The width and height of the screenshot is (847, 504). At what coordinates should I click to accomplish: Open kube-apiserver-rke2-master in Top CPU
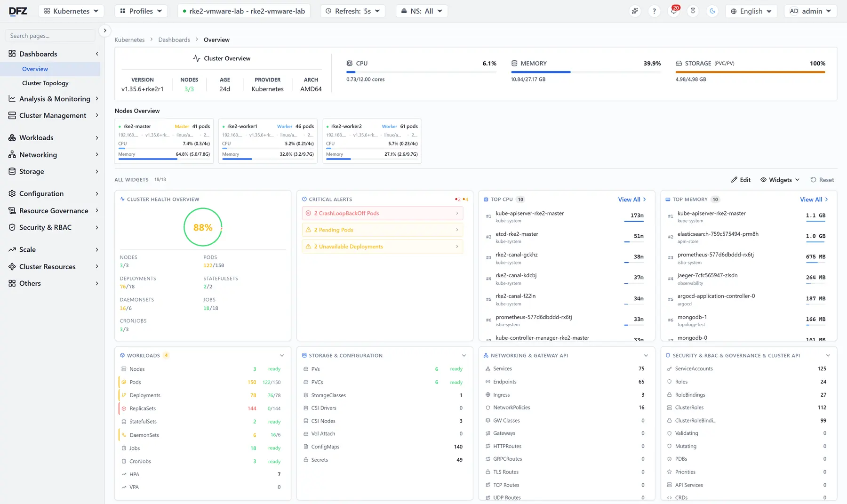click(529, 213)
